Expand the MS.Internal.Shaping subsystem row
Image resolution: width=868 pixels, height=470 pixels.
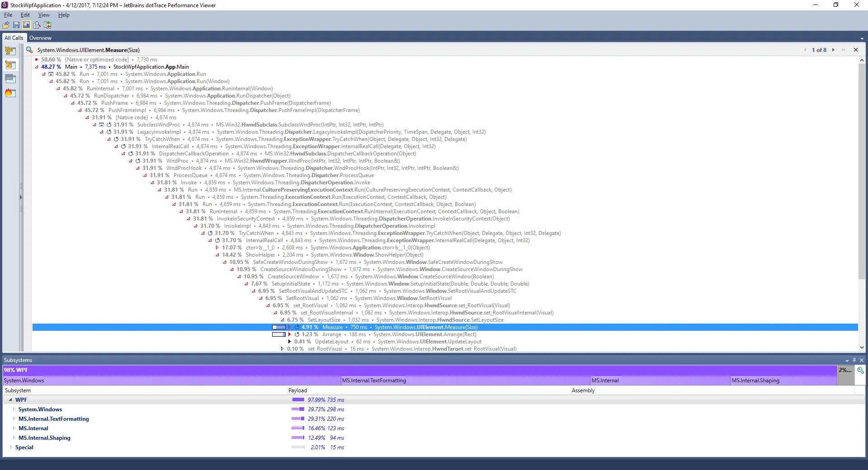click(14, 438)
